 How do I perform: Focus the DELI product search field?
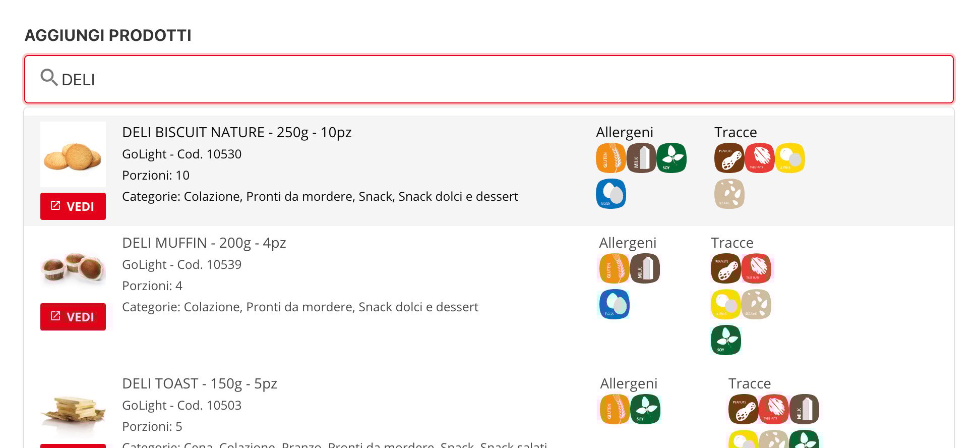click(x=488, y=79)
